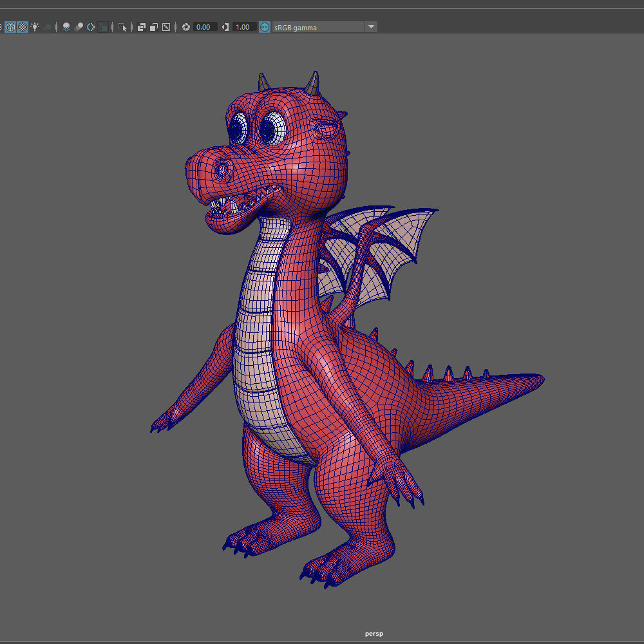Viewport: 644px width, 644px height.
Task: Click the isolate select icon
Action: click(122, 27)
